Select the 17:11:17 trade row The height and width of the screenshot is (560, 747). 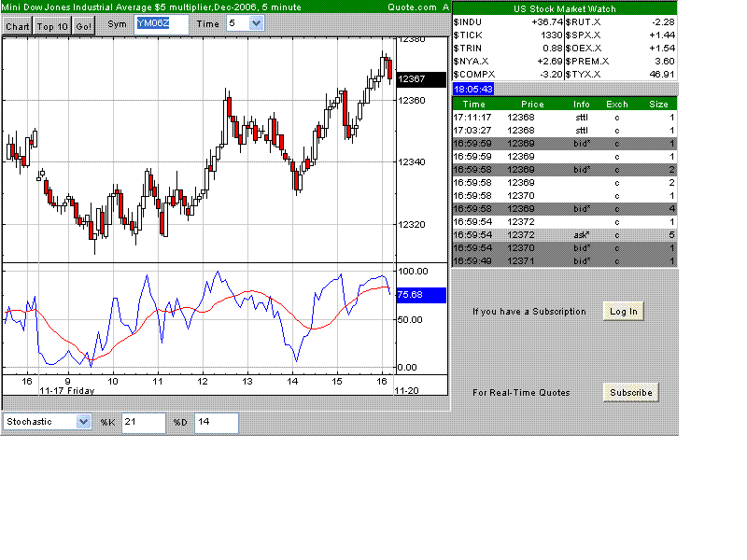click(564, 118)
